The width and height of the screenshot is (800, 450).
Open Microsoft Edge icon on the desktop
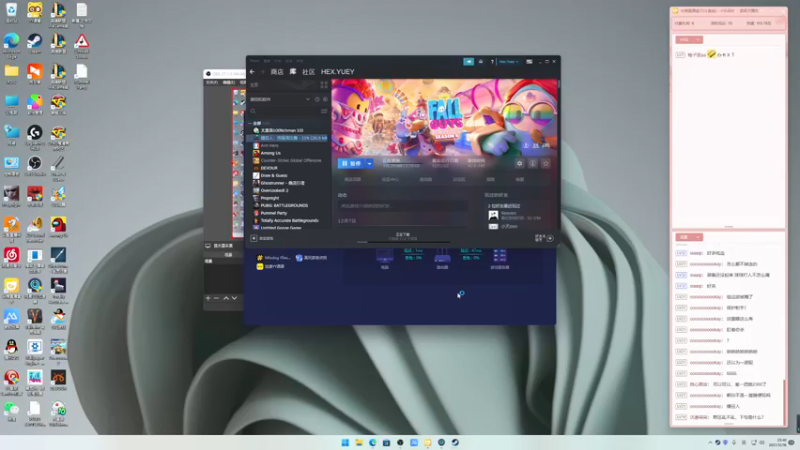(x=11, y=43)
